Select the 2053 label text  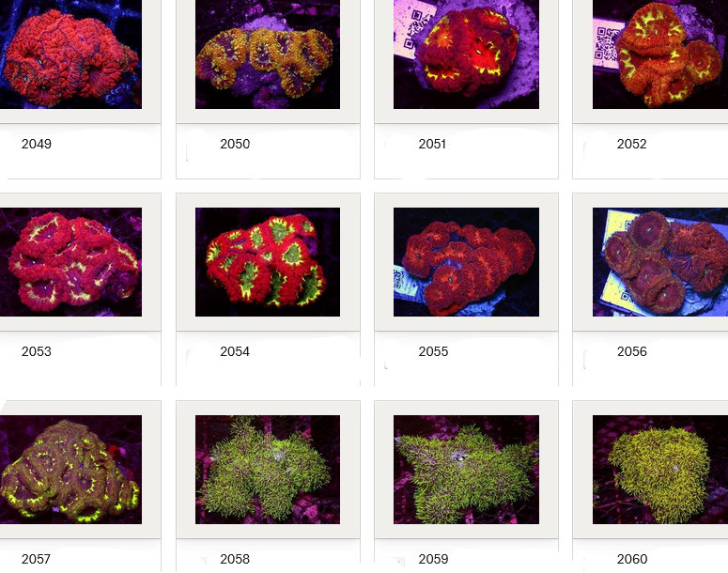(x=37, y=351)
